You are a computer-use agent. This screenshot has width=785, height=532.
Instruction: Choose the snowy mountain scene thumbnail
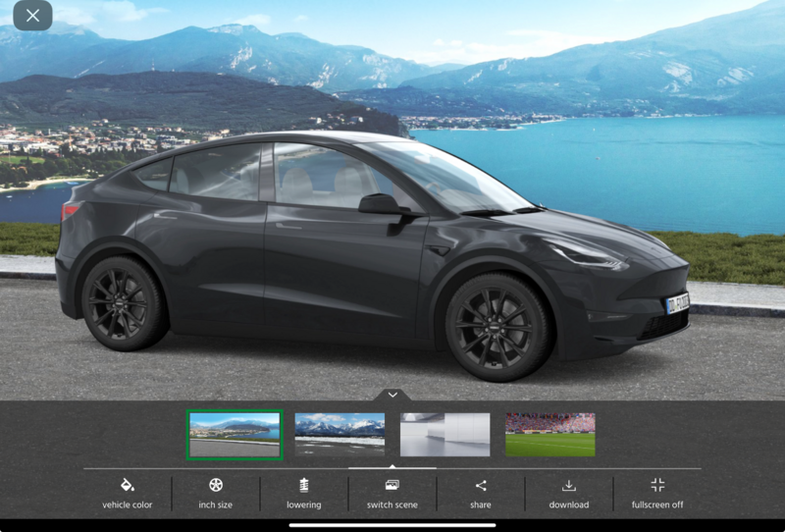click(340, 434)
